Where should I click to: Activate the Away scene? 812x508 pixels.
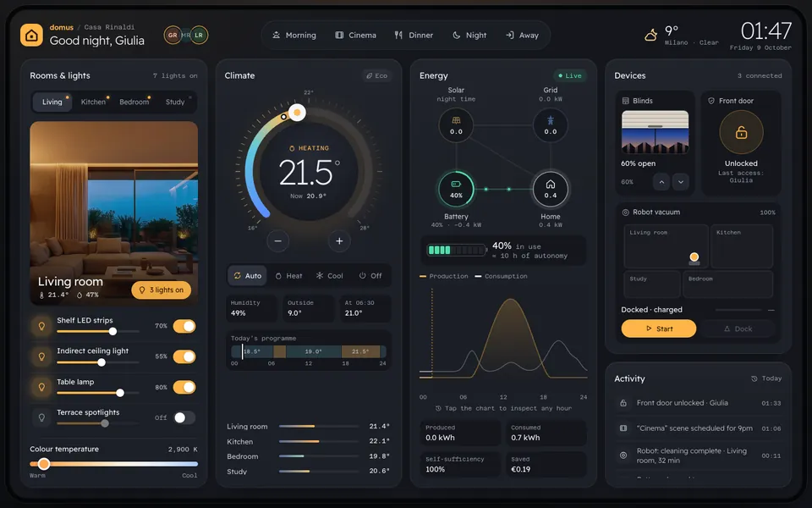[522, 36]
